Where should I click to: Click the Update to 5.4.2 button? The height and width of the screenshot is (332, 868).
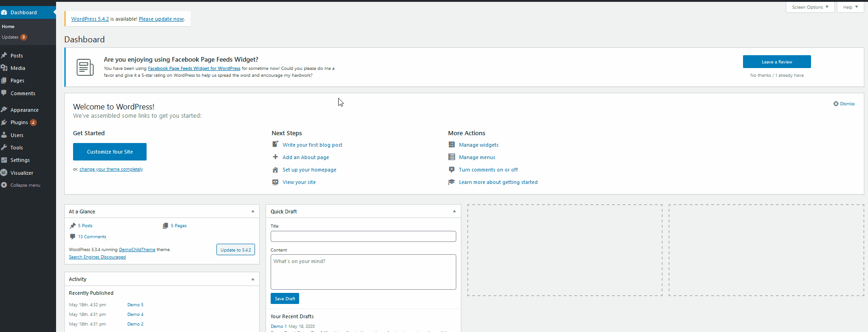236,250
